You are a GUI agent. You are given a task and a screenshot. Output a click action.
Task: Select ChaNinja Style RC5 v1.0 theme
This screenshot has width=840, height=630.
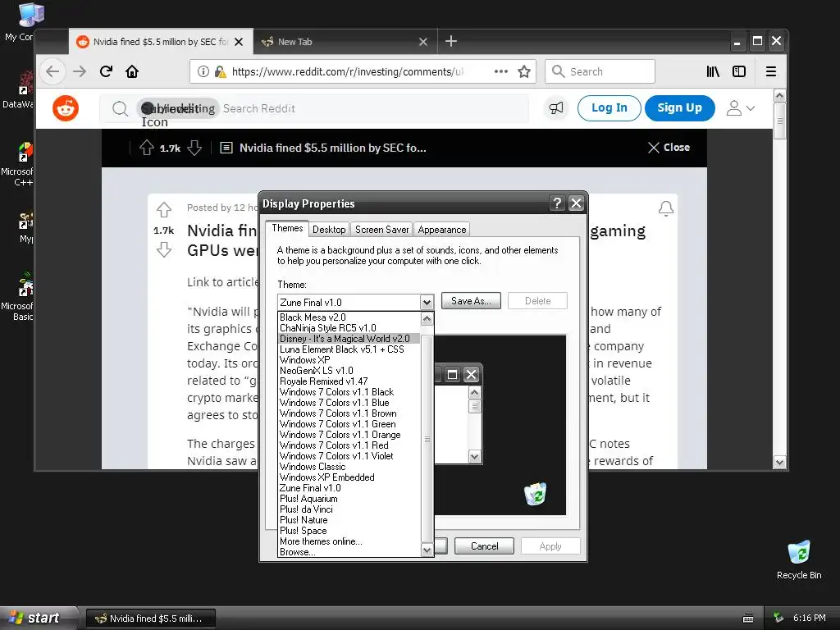click(x=349, y=328)
